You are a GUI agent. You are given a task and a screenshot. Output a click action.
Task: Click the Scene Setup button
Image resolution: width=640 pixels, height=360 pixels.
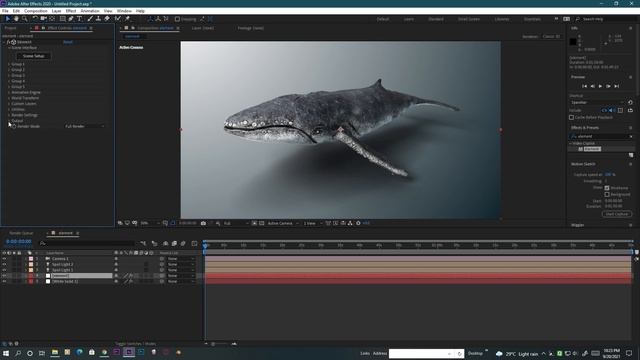33,56
